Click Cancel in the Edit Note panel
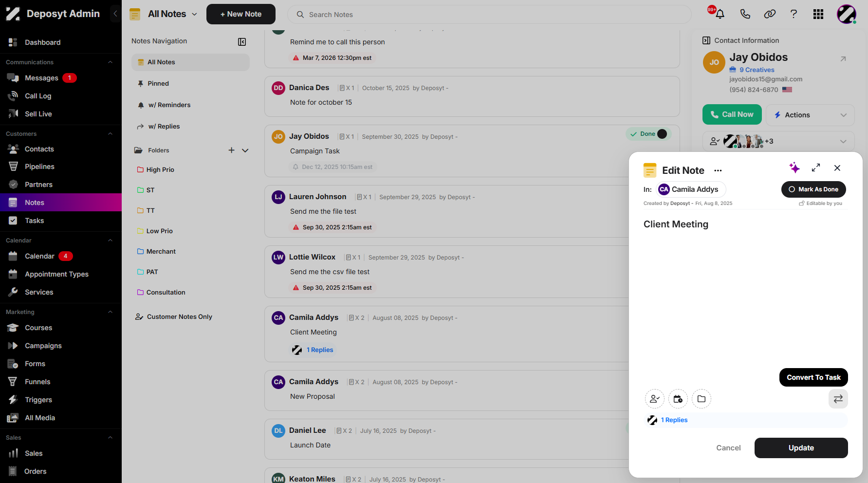 (x=728, y=448)
